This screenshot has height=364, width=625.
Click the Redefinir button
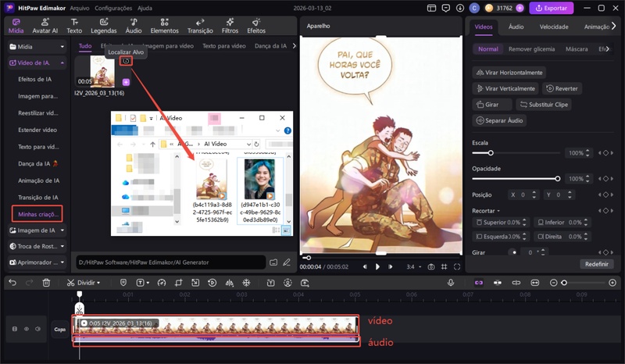tap(596, 264)
